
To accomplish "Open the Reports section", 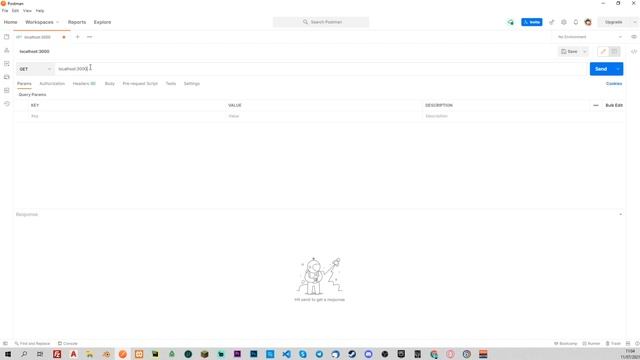I will tap(77, 22).
